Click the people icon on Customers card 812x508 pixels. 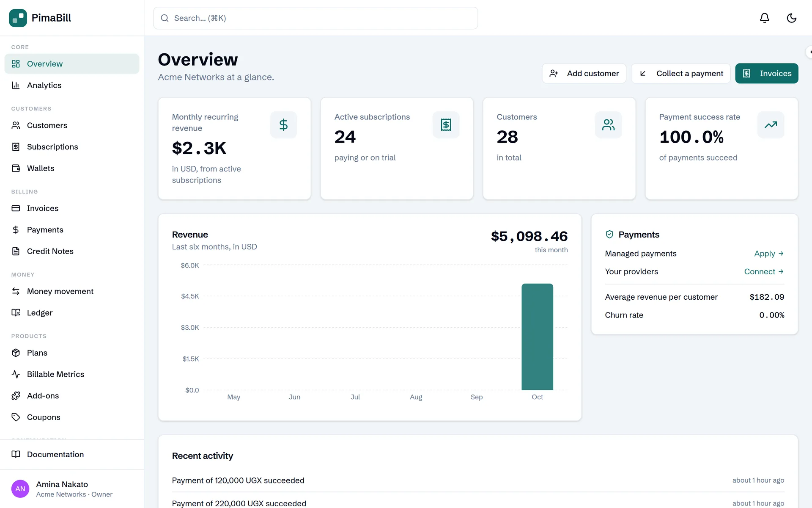click(x=608, y=124)
